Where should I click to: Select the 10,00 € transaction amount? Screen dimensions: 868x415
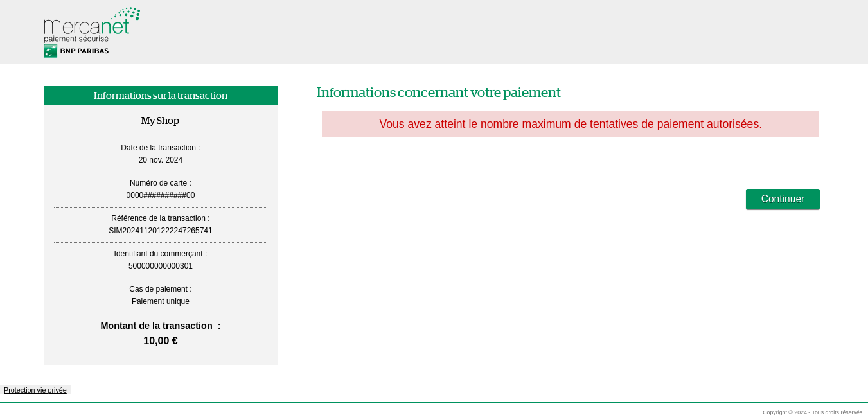[160, 340]
